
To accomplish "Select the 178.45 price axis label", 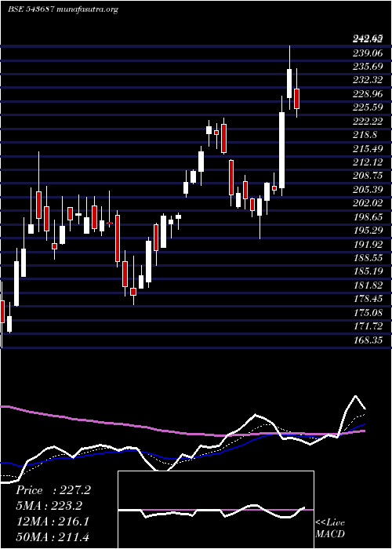I will coord(368,299).
